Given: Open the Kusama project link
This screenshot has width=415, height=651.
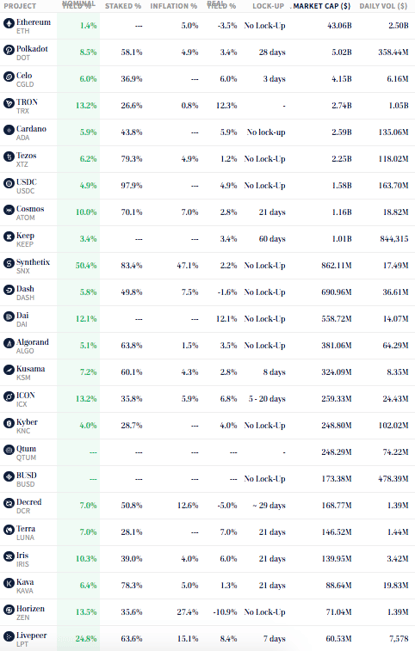Looking at the screenshot, I should (x=30, y=369).
